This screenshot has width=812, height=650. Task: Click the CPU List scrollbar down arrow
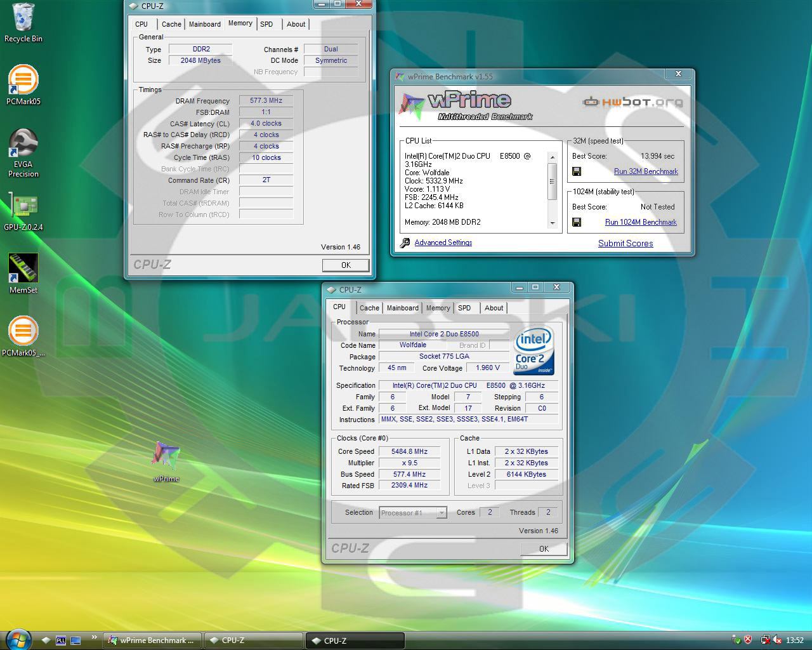[x=553, y=223]
